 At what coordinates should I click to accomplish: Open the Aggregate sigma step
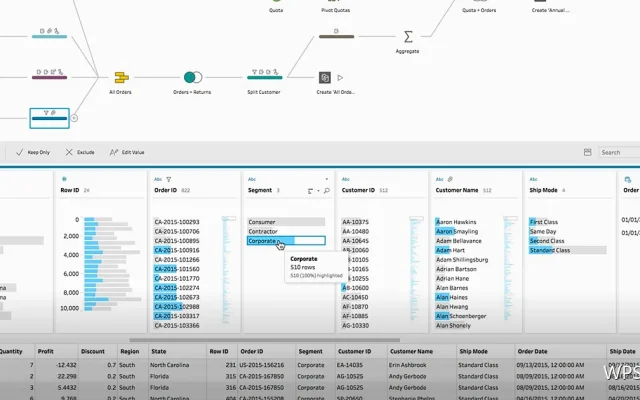click(408, 37)
